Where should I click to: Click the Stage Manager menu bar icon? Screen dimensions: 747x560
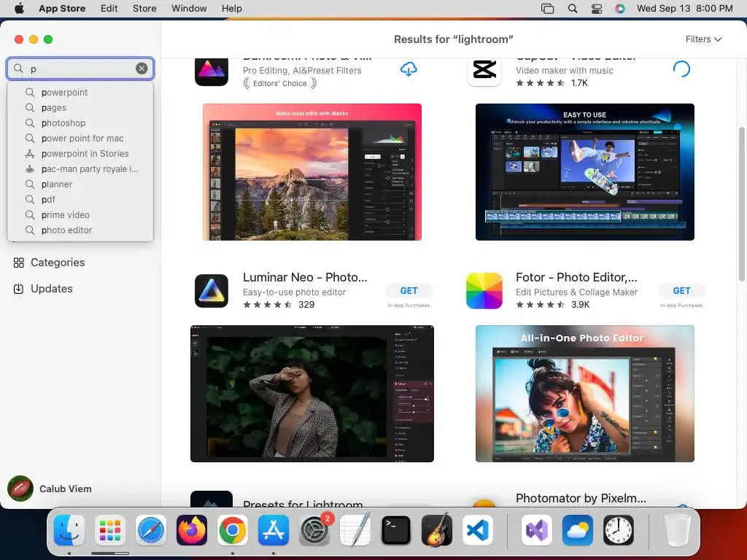click(548, 8)
